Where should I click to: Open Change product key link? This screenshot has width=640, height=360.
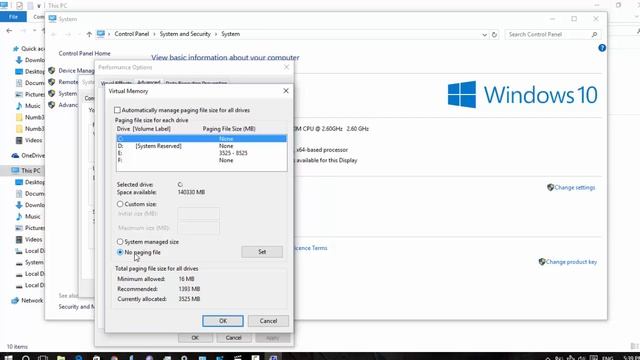click(x=571, y=262)
